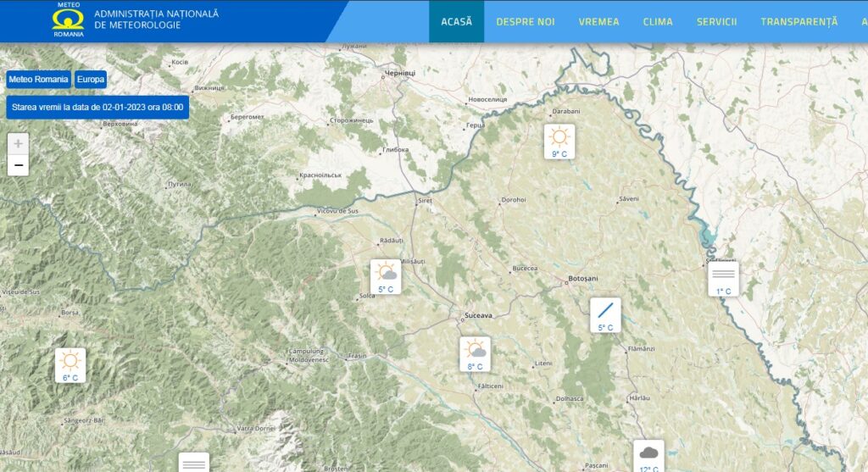The image size is (868, 472).
Task: Select the fog marker below Vatra Dornei
Action: pyautogui.click(x=193, y=463)
